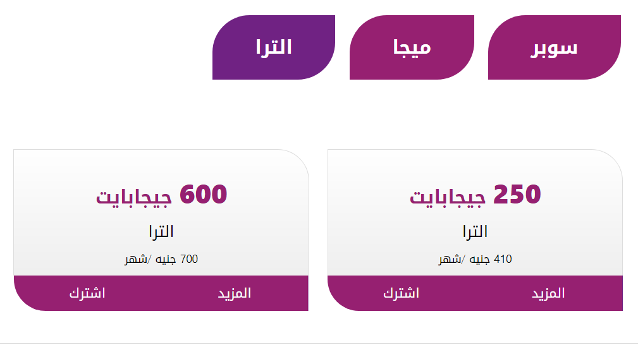Click the highlighted الترا tab pill
This screenshot has height=364, width=638.
click(274, 46)
